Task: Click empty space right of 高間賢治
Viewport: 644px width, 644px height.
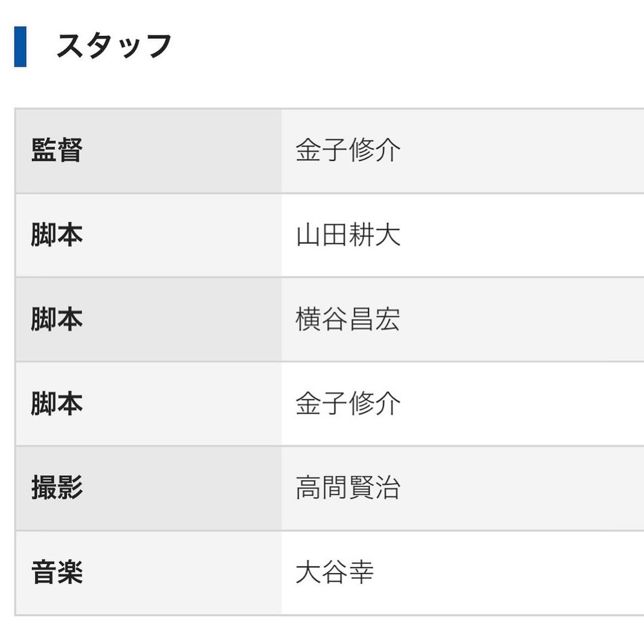Action: coord(525,488)
